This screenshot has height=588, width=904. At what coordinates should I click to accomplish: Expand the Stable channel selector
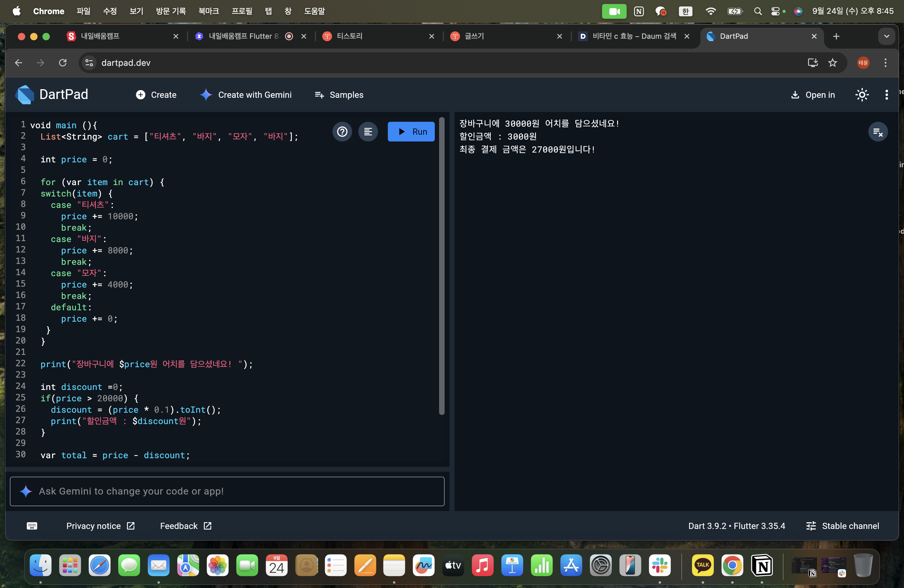click(843, 526)
